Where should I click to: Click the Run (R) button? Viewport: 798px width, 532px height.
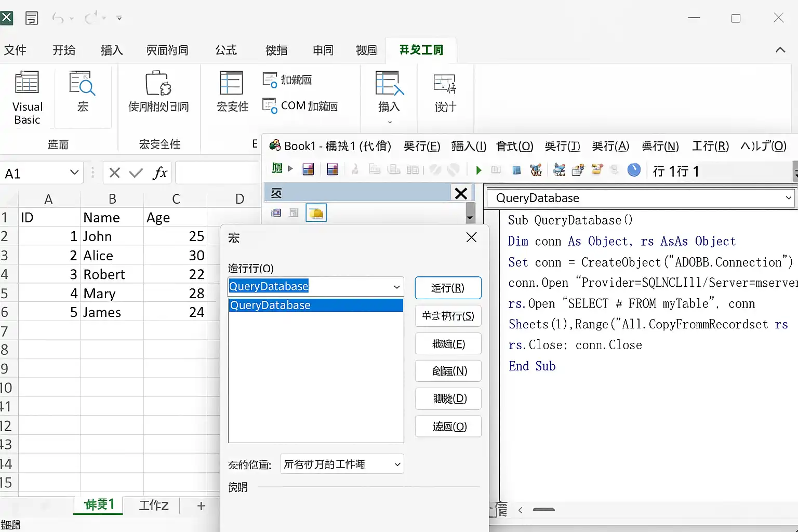pyautogui.click(x=448, y=288)
